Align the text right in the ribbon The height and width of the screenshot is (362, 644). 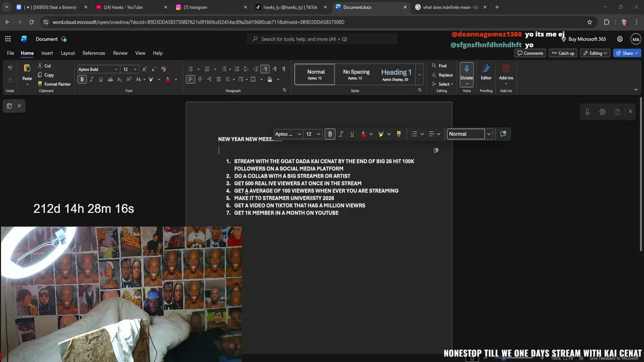[x=209, y=79]
